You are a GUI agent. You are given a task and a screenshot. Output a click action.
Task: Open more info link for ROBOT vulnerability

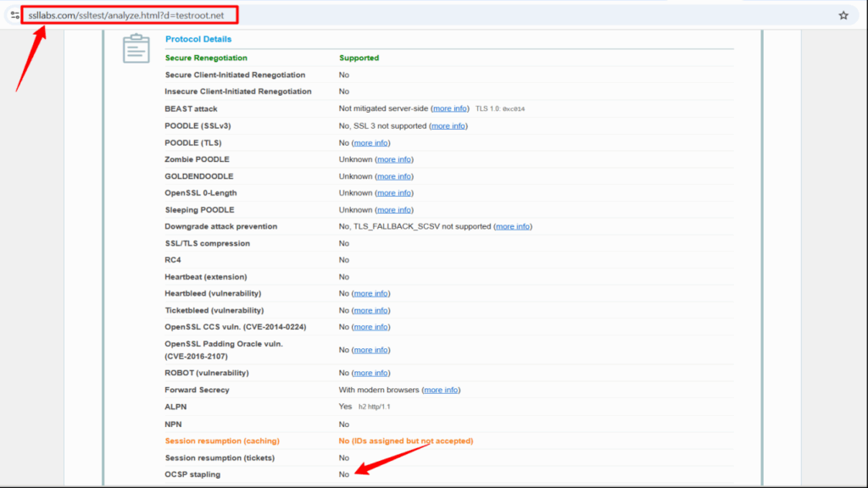(370, 373)
